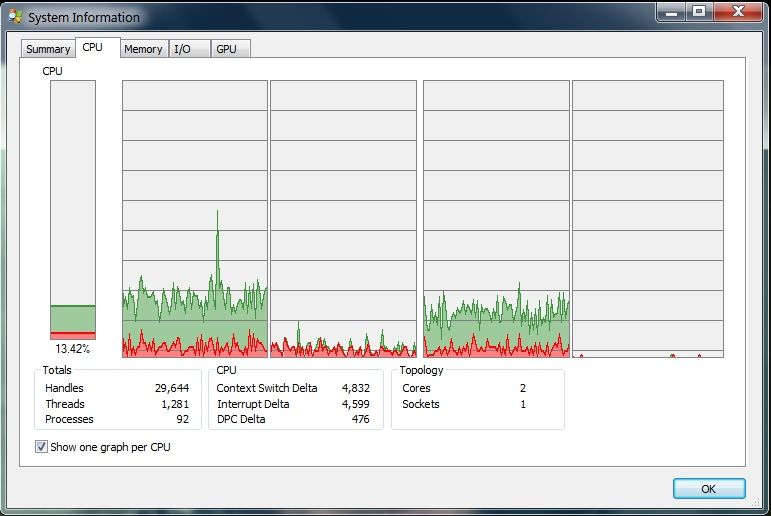
Task: Click the context switch value 4,832
Action: [x=356, y=388]
